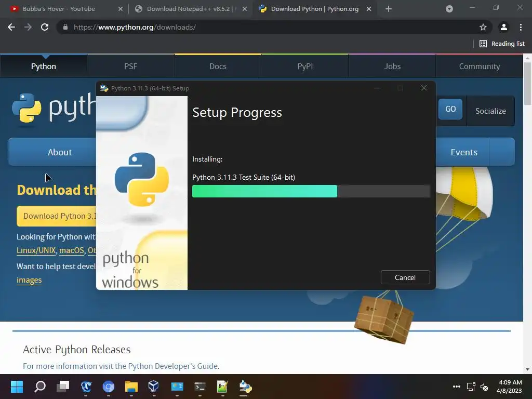Click the Active Python Releases heading
The height and width of the screenshot is (399, 532).
[77, 350]
